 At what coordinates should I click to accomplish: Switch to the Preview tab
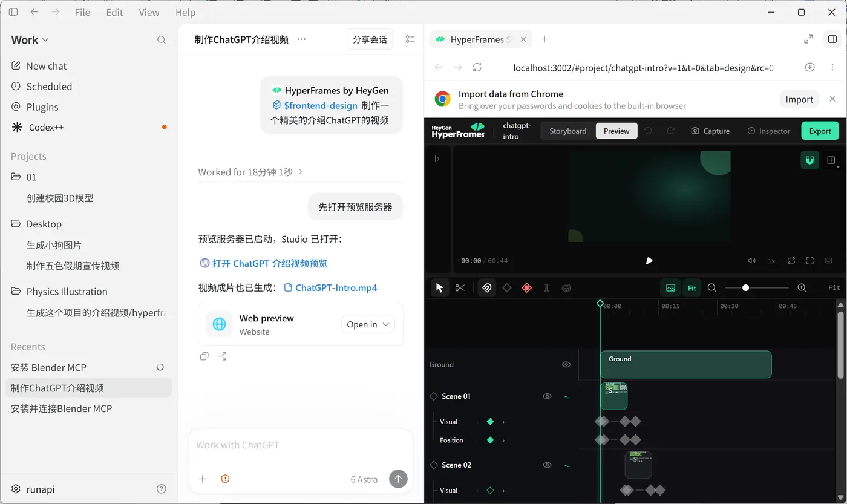tap(616, 131)
